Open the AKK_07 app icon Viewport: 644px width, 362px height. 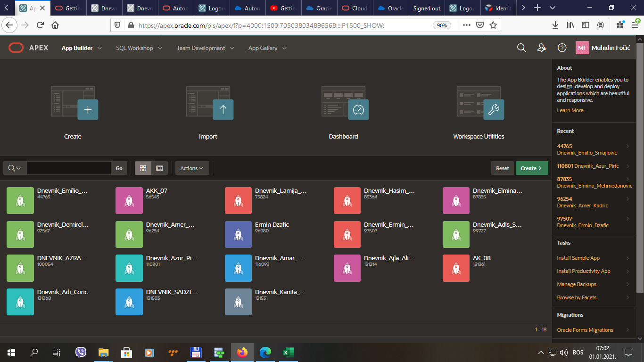pos(129,201)
